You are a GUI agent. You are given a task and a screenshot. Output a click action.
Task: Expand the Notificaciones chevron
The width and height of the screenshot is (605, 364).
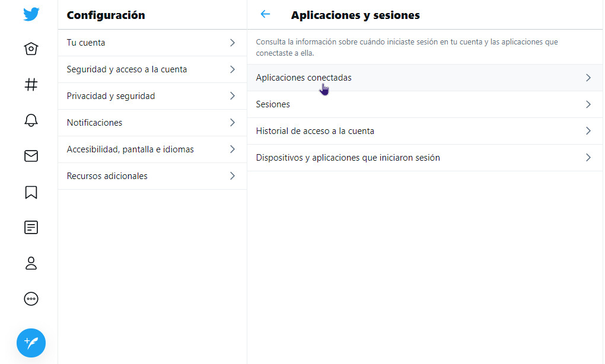[x=233, y=123]
